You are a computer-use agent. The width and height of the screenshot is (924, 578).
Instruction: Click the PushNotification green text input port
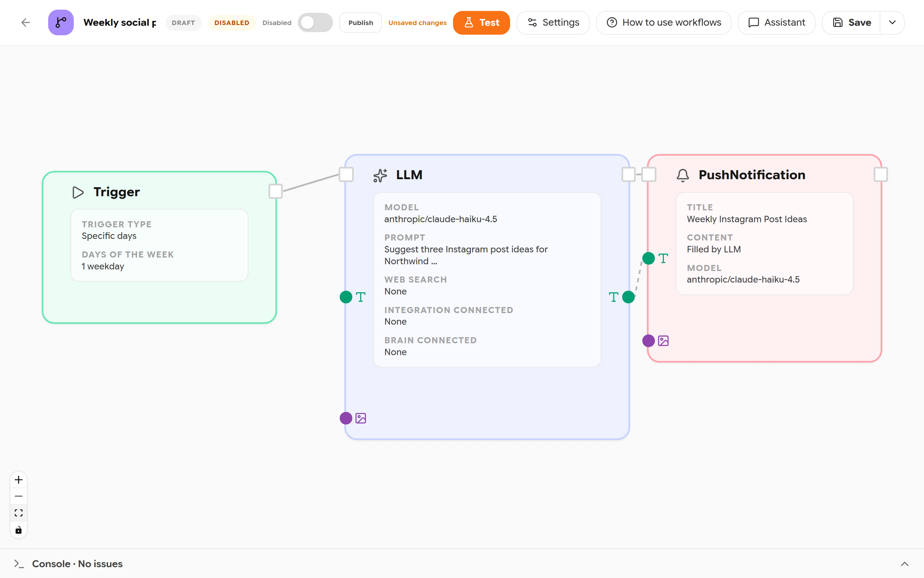[648, 258]
